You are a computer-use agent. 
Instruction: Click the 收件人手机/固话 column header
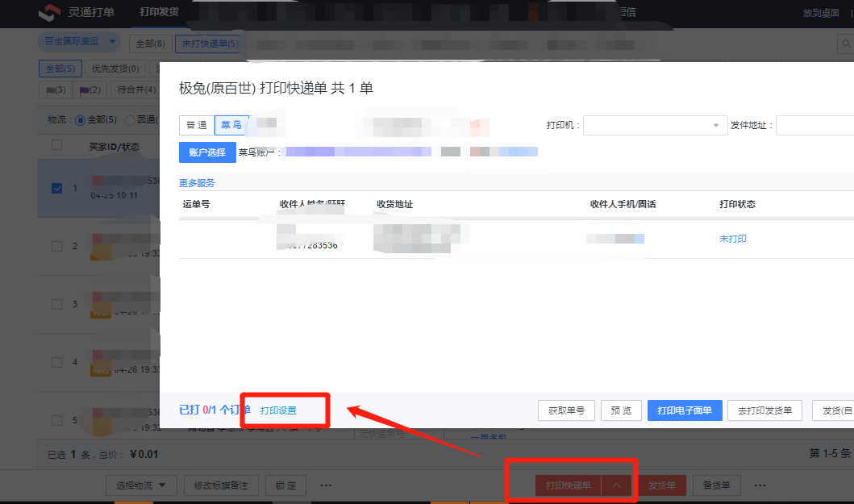(623, 204)
